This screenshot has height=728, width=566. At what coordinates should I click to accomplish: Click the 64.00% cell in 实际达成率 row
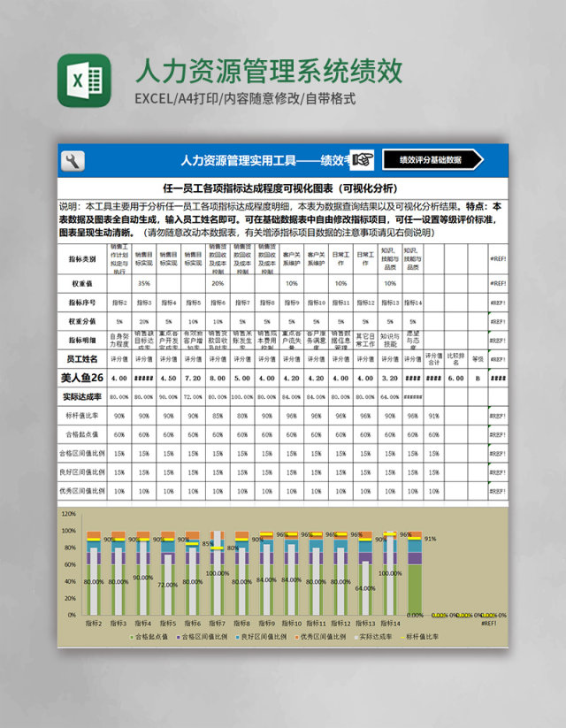390,397
